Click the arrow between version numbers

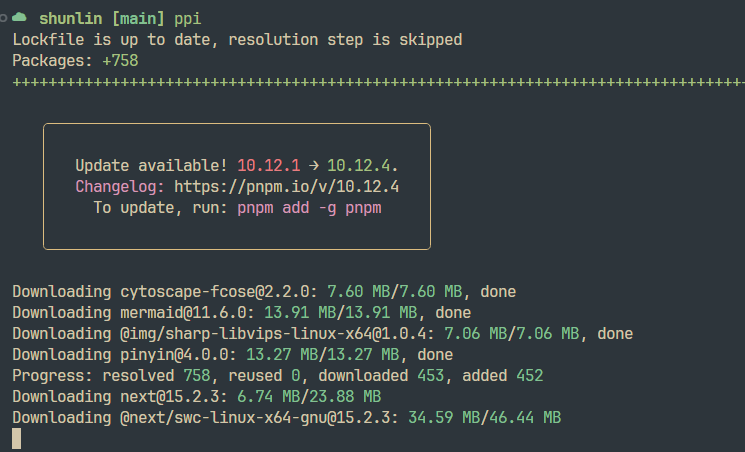[x=314, y=166]
